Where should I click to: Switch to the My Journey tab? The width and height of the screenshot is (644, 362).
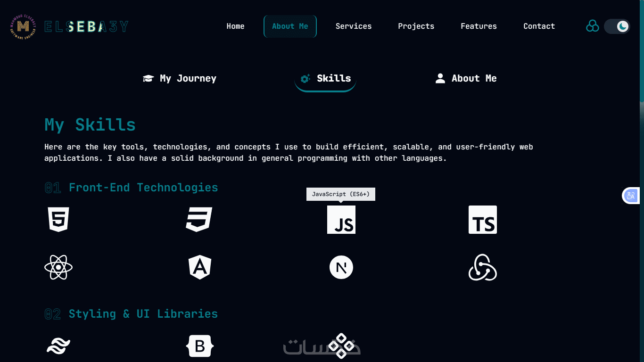point(180,79)
